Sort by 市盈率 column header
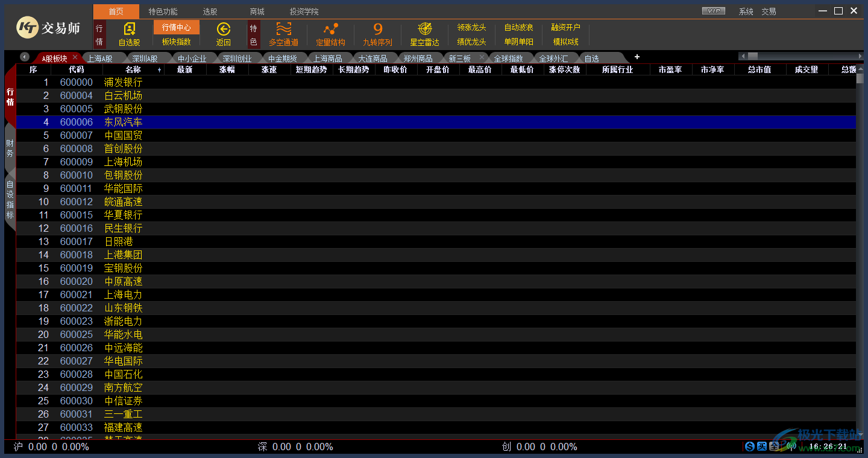 click(x=671, y=69)
